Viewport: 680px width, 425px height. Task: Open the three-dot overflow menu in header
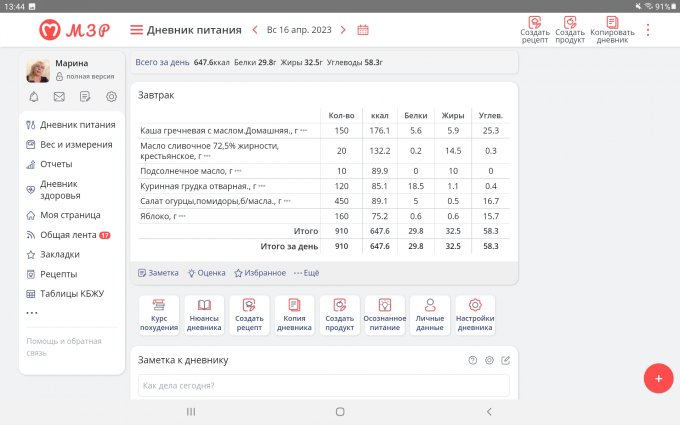[x=648, y=30]
